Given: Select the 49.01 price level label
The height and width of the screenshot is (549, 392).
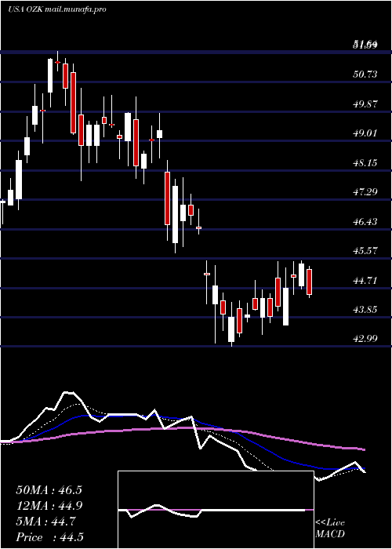Looking at the screenshot, I should [365, 133].
